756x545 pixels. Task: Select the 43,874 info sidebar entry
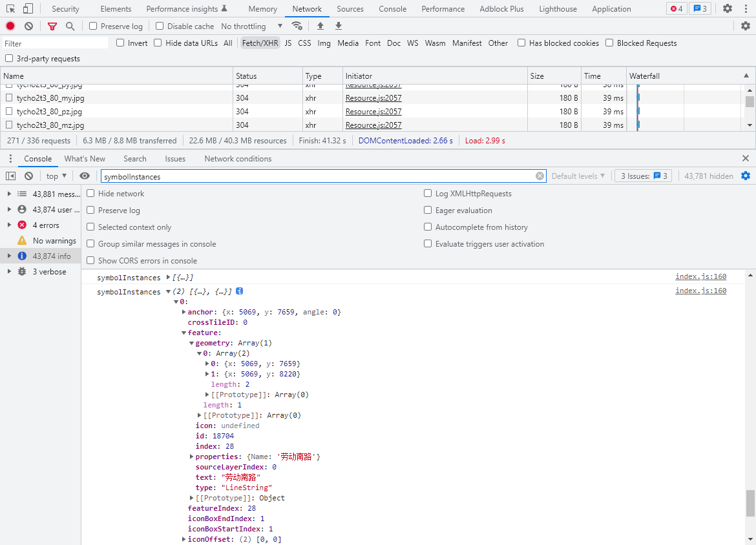coord(41,256)
